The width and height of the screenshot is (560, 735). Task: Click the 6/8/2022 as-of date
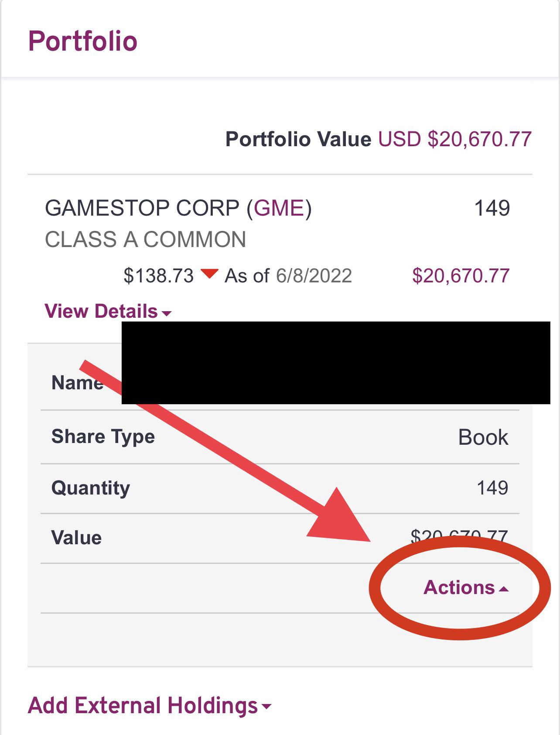314,276
